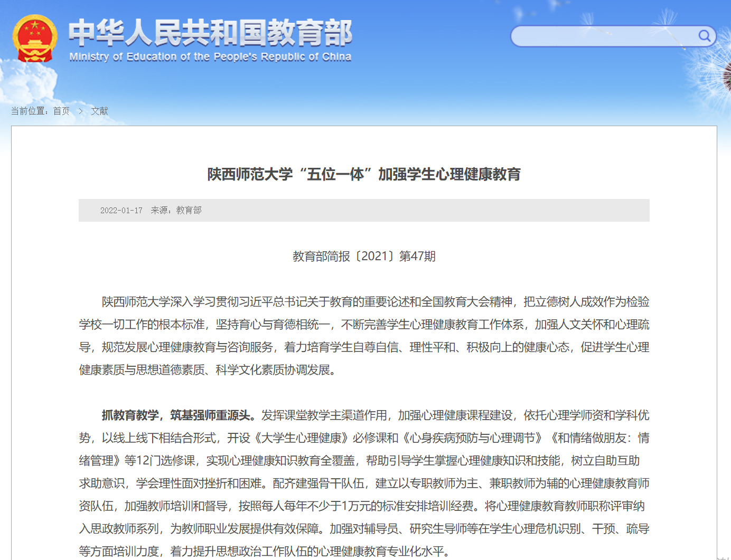Click the magnifier search icon

click(704, 36)
